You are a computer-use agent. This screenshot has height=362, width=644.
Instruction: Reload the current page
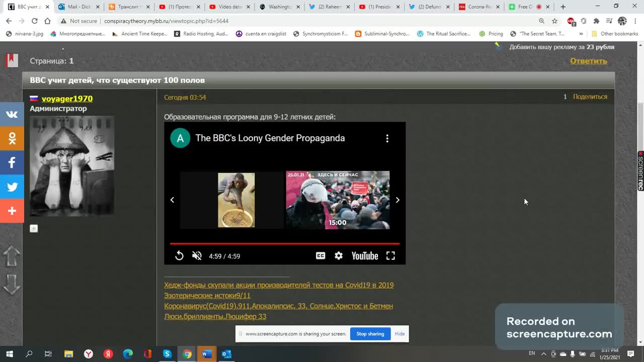[x=34, y=21]
